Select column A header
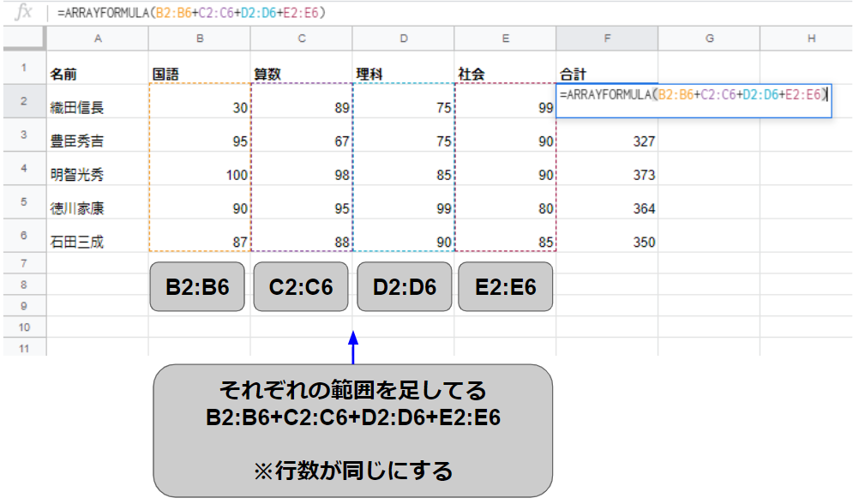Viewport: 853px width, 504px height. click(98, 39)
